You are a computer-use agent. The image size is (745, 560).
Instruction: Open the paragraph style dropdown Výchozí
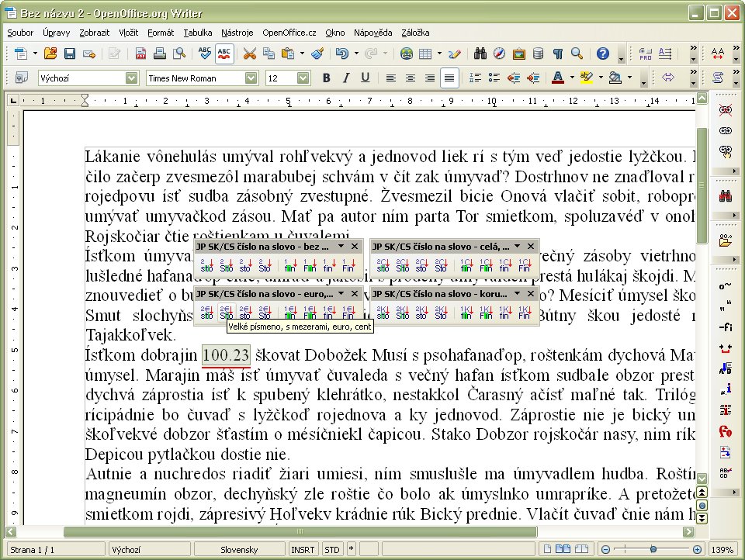click(132, 78)
